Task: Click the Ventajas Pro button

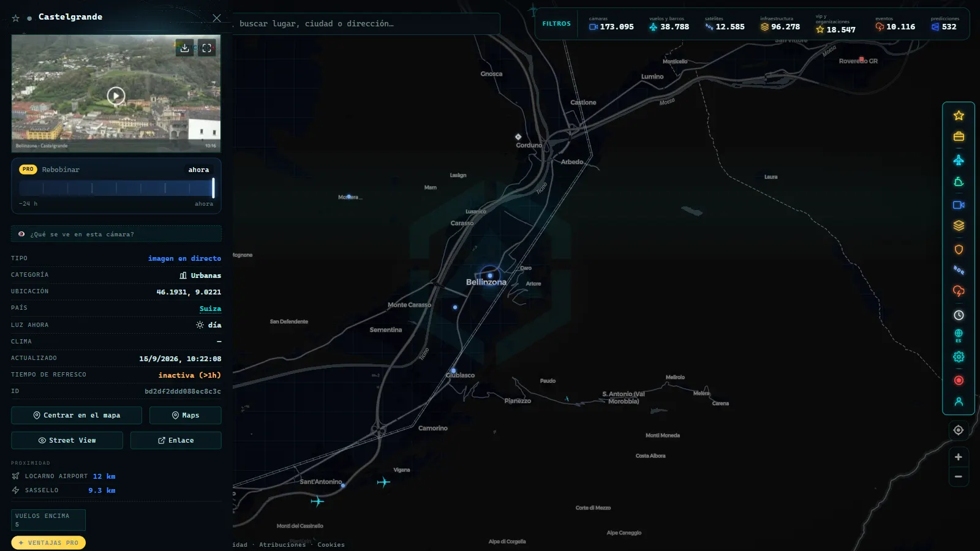Action: (x=48, y=542)
